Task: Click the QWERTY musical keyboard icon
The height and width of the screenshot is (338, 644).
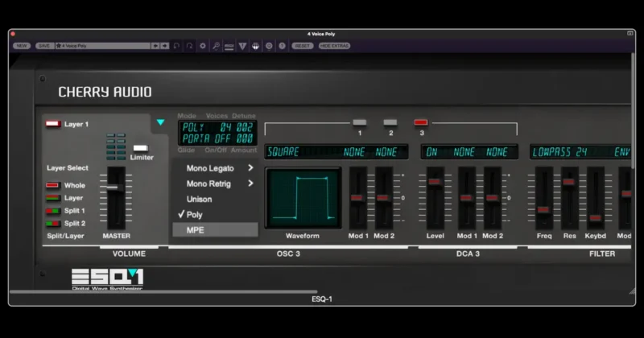Action: 255,46
